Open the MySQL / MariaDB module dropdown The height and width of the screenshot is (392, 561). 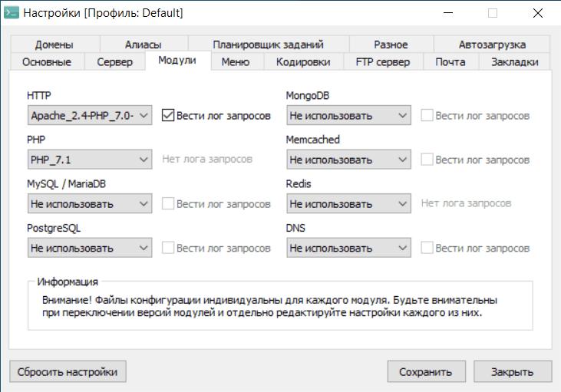coord(91,205)
